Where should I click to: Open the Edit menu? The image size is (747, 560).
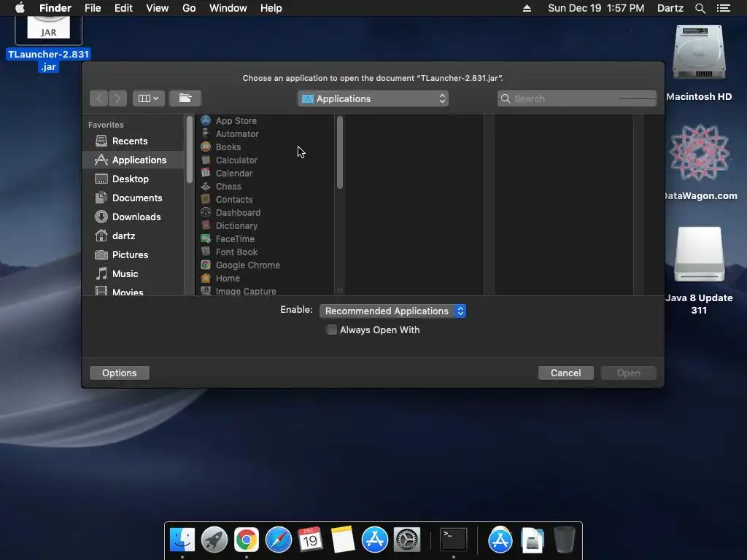(123, 8)
